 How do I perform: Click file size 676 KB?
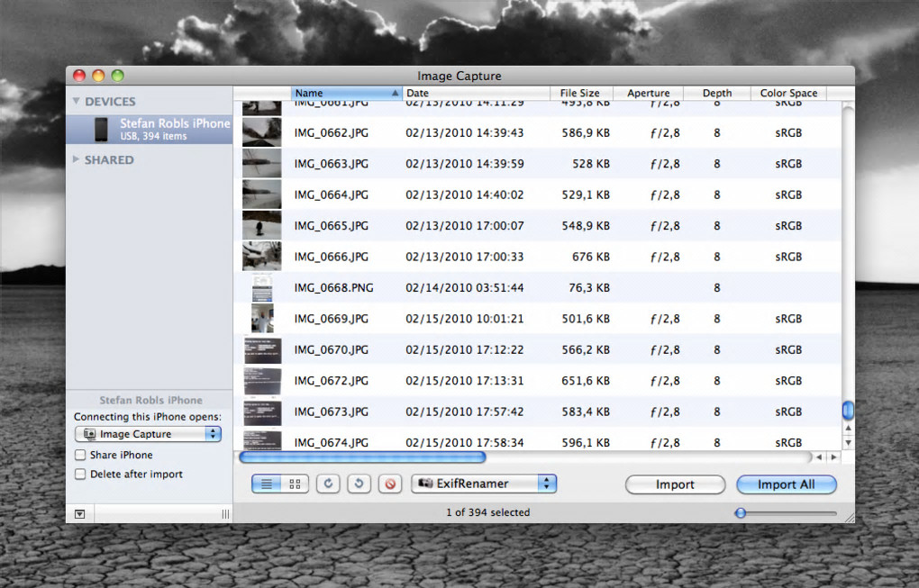(591, 257)
